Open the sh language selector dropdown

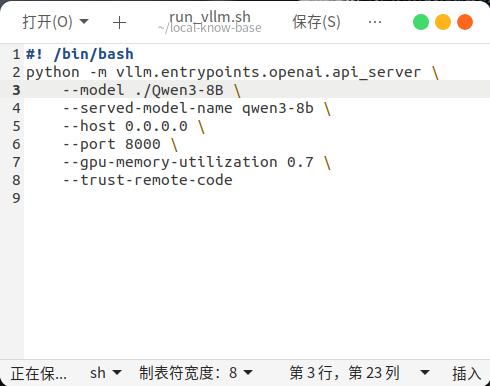pyautogui.click(x=105, y=373)
